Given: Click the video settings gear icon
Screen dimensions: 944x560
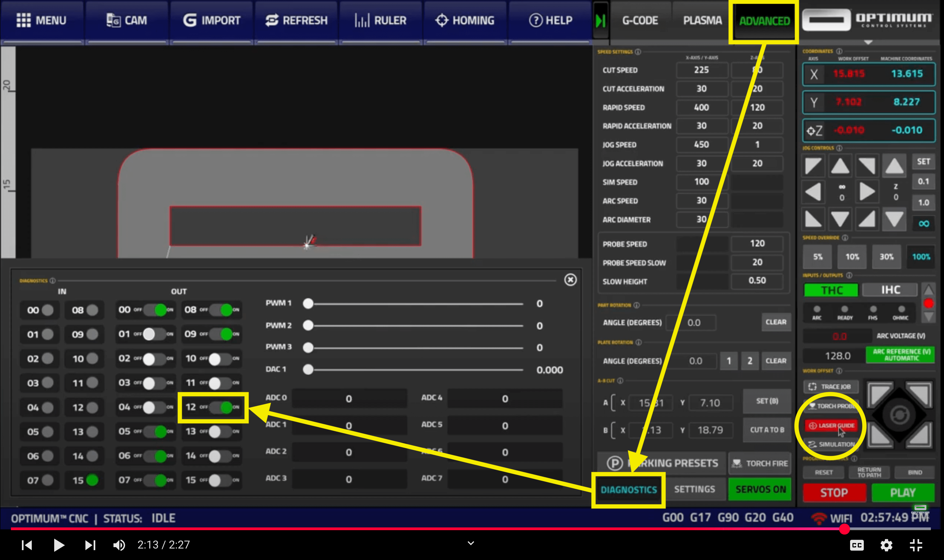Looking at the screenshot, I should coord(886,545).
